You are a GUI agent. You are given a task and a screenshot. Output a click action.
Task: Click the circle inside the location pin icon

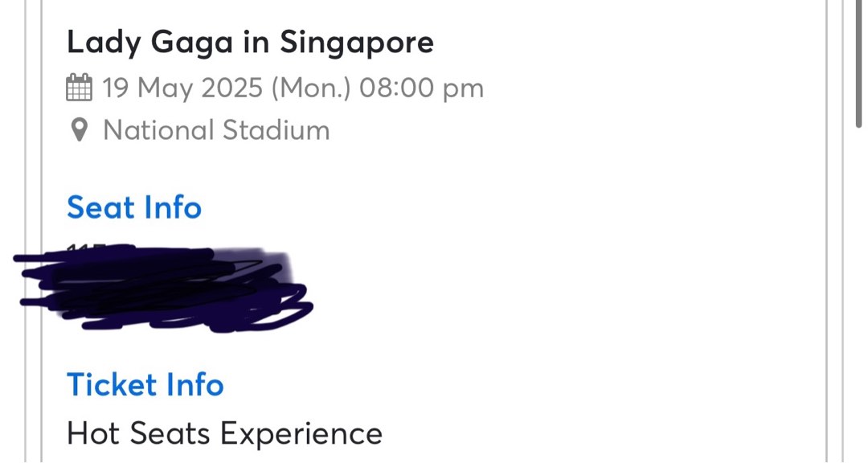point(78,126)
